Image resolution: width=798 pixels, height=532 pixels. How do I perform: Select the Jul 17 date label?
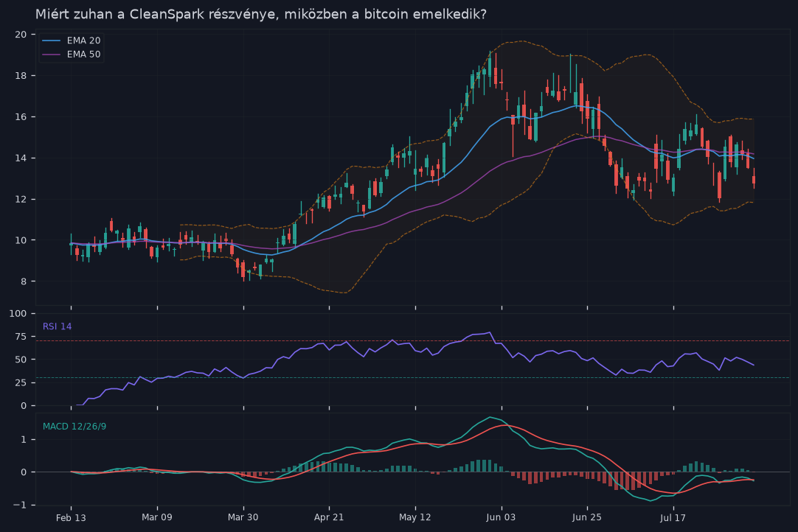pos(673,518)
